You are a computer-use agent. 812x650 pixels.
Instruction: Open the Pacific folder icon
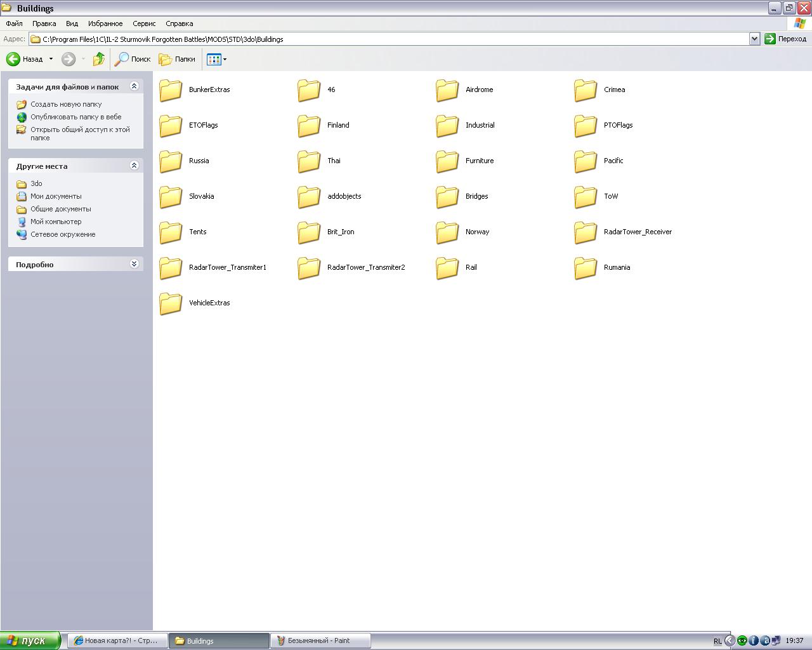586,161
